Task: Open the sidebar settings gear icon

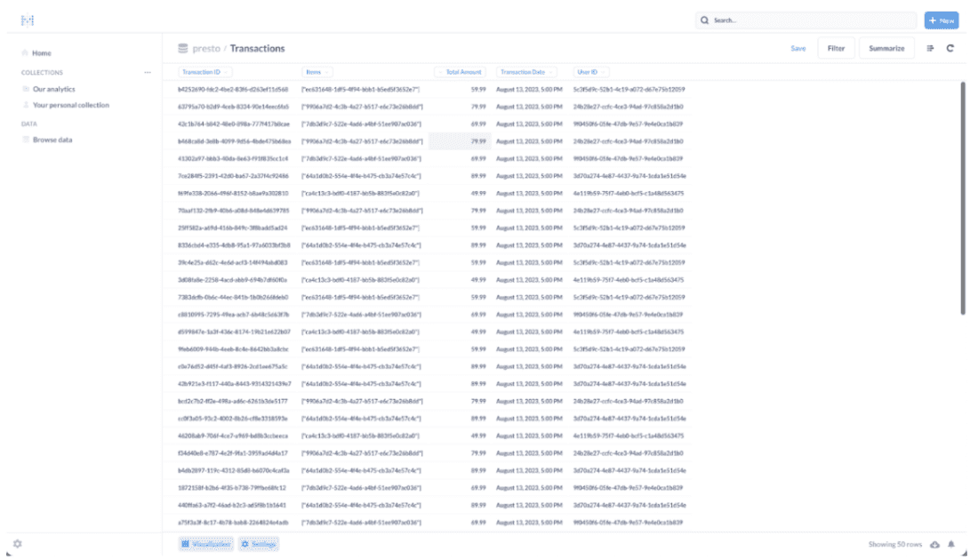Action: [18, 544]
